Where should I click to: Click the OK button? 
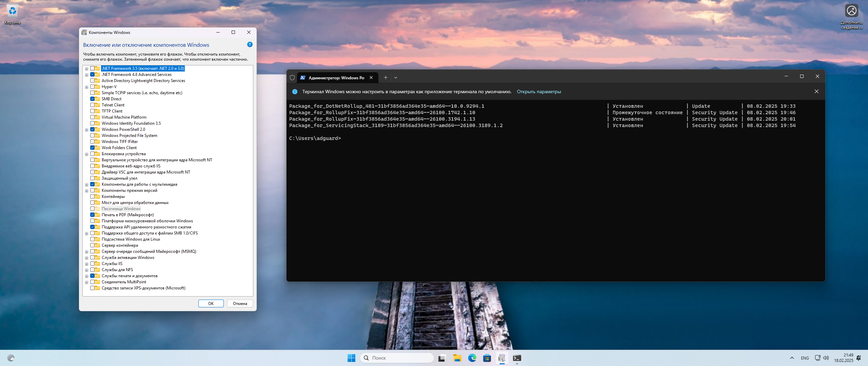[x=211, y=303]
